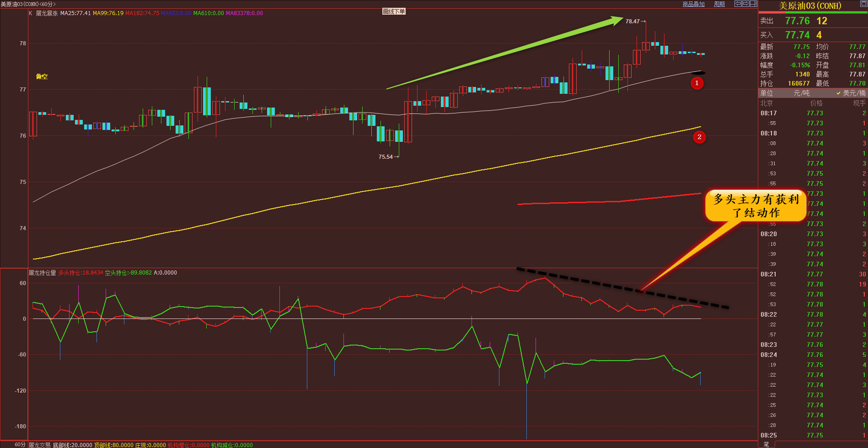The image size is (868, 448).
Task: Click the 开盘 value 77.81
Action: (857, 65)
